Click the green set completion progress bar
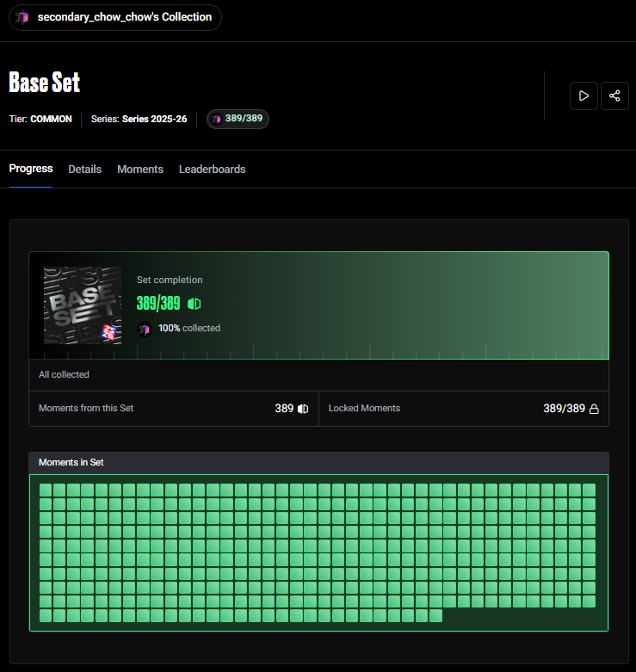The image size is (636, 672). [x=318, y=305]
